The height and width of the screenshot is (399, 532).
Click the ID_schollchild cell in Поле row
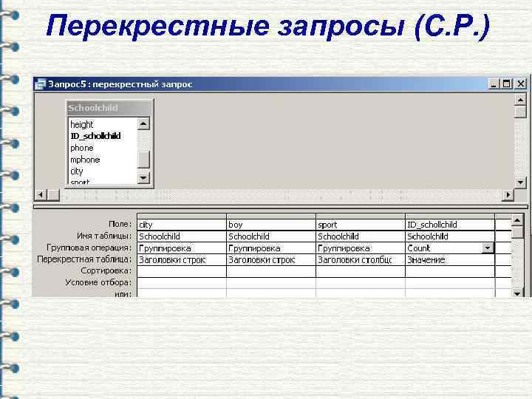(450, 225)
